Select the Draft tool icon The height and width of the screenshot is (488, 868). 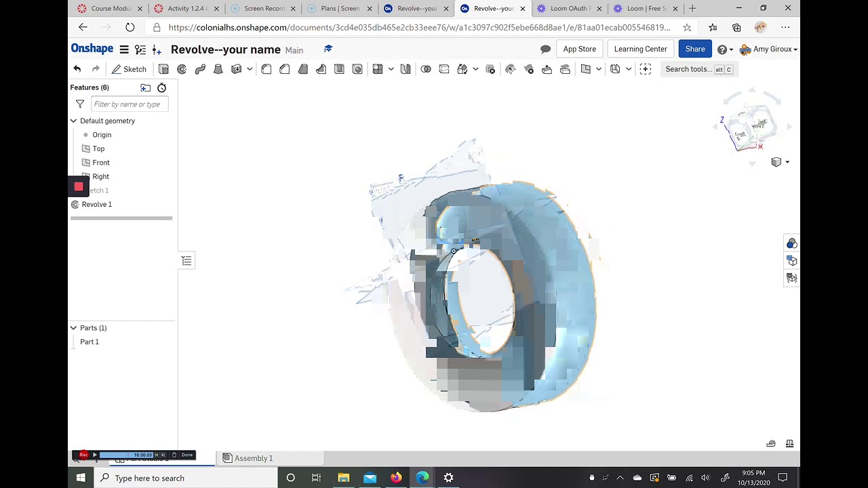click(x=303, y=69)
